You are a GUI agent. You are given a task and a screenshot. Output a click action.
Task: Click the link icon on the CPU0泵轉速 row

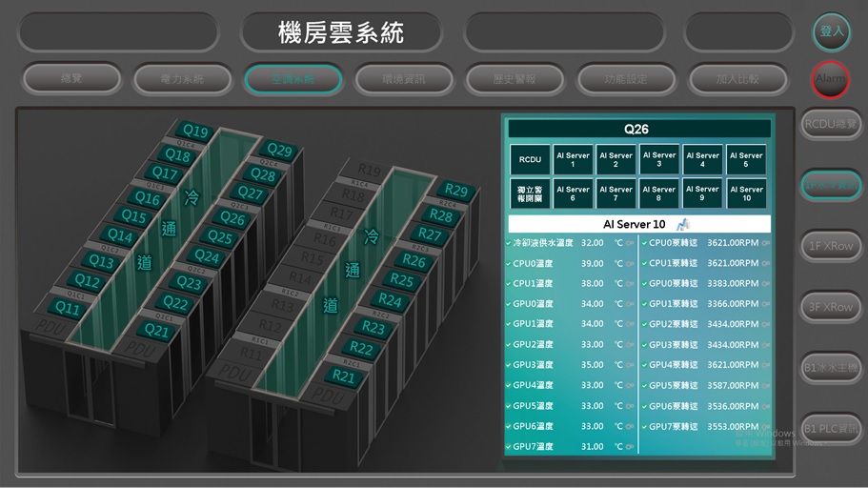click(x=766, y=243)
